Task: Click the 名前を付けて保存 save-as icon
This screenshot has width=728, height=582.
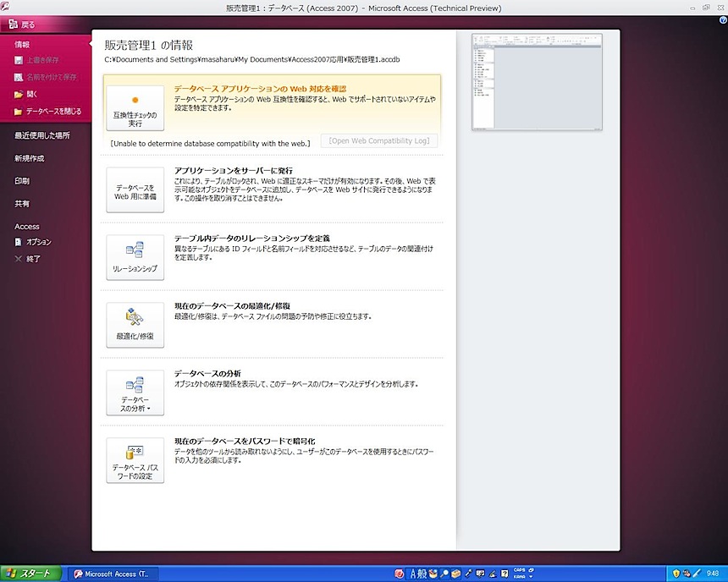Action: 19,77
